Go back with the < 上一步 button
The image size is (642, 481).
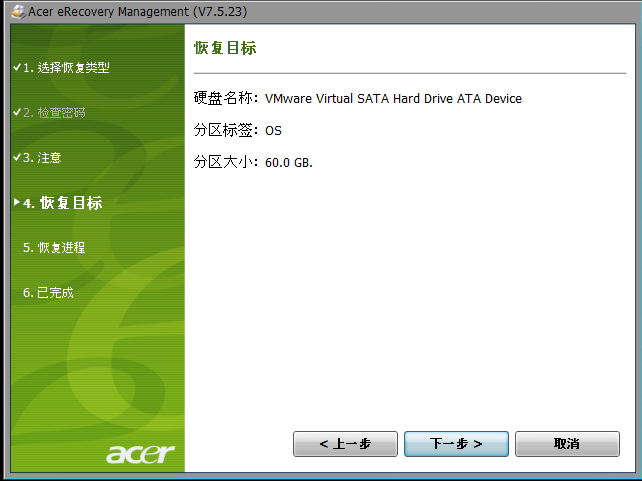[x=345, y=444]
